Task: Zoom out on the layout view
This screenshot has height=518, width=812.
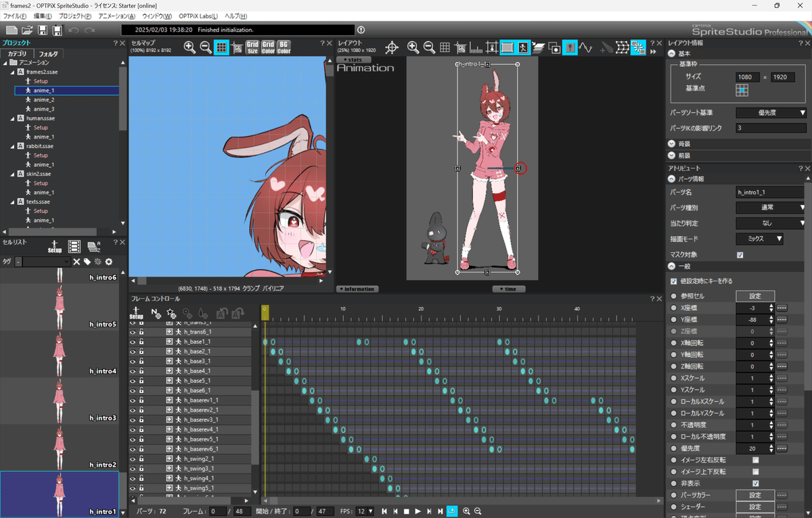Action: (x=429, y=47)
